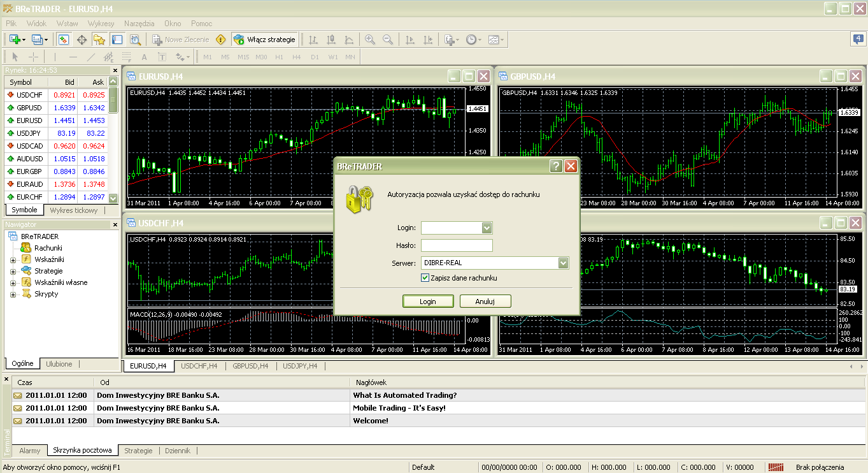The width and height of the screenshot is (868, 473).
Task: Open the Login combo box arrow
Action: [487, 228]
